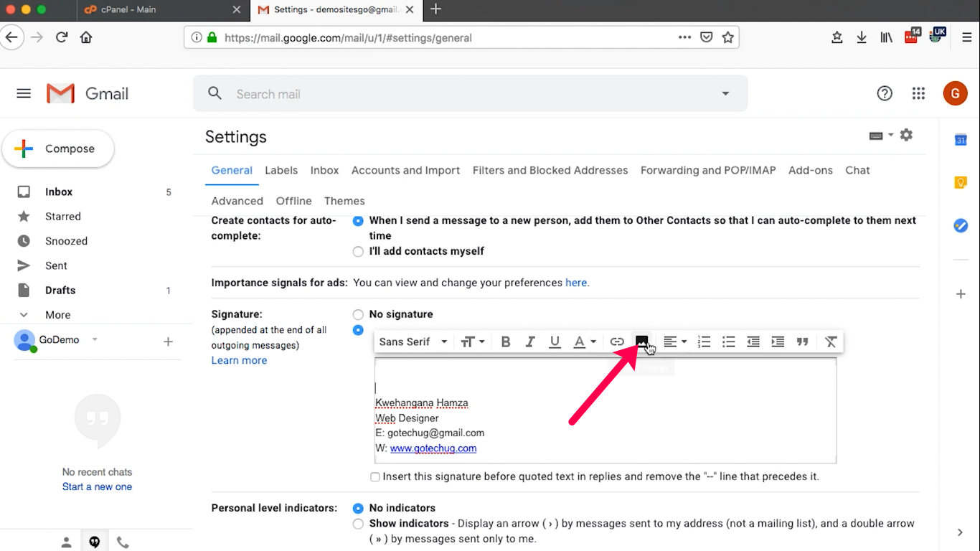Open the text color dropdown
This screenshot has width=980, height=551.
[x=585, y=342]
